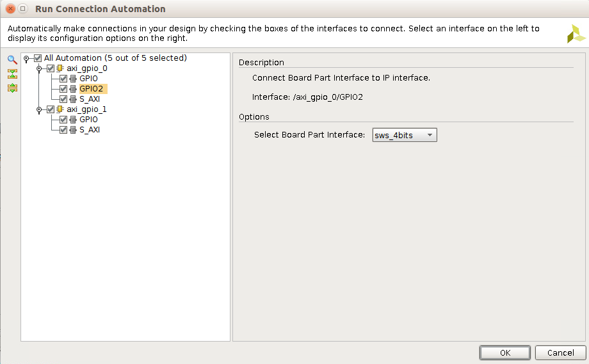
Task: Confirm with the OK button
Action: click(x=505, y=352)
